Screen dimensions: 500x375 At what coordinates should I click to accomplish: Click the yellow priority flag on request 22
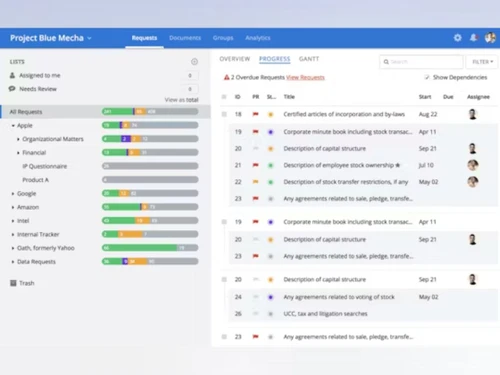[x=256, y=182]
